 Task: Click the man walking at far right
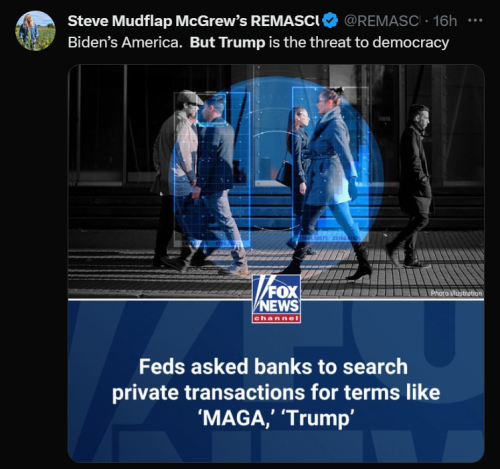[412, 187]
